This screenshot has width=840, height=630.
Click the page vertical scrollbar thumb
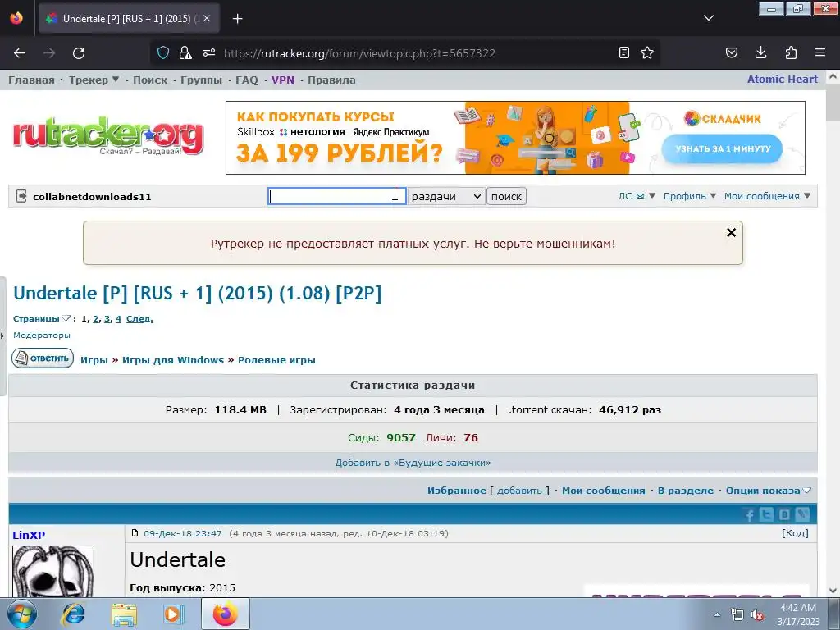pos(833,102)
